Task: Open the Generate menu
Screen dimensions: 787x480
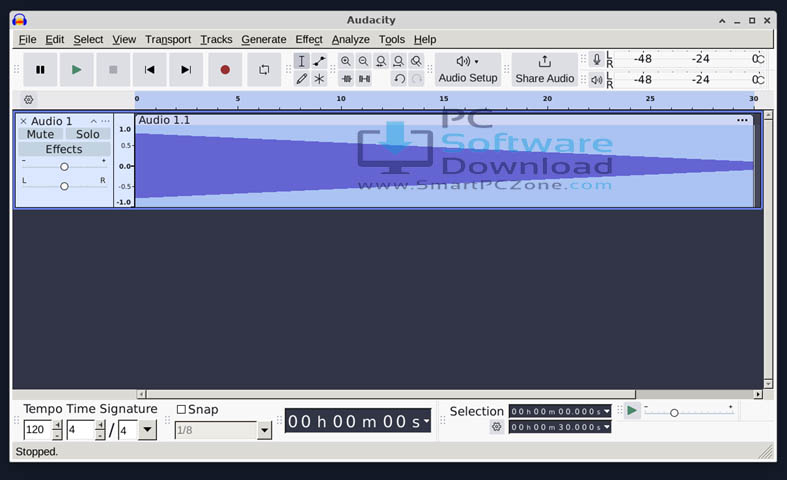Action: [264, 39]
